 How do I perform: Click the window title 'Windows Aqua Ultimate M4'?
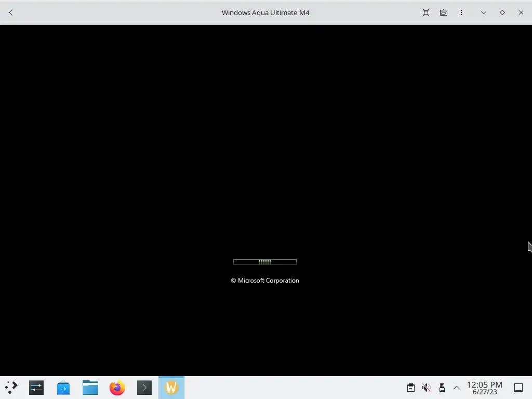(265, 12)
